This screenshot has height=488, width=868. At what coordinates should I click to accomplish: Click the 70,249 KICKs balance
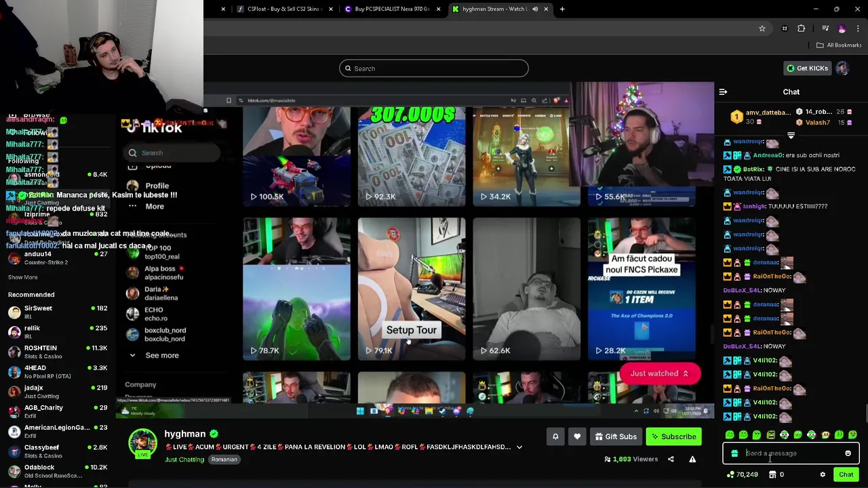click(742, 474)
